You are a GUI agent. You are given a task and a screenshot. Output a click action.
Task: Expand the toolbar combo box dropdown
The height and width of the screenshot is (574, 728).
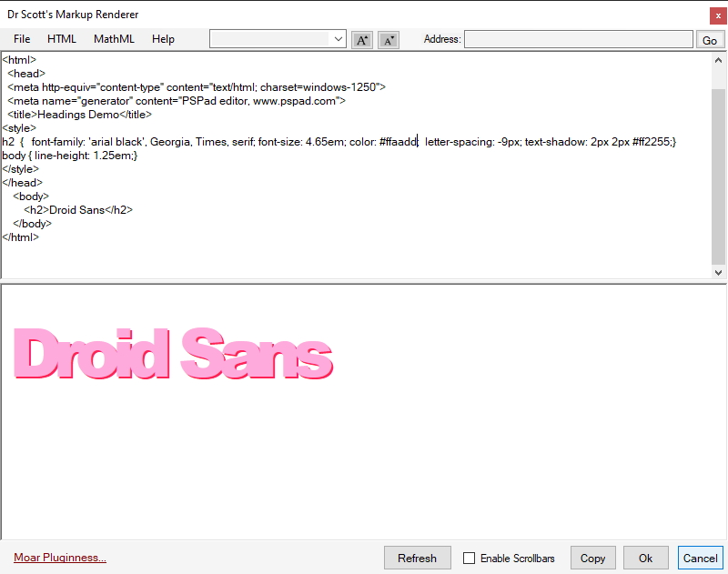(x=339, y=39)
